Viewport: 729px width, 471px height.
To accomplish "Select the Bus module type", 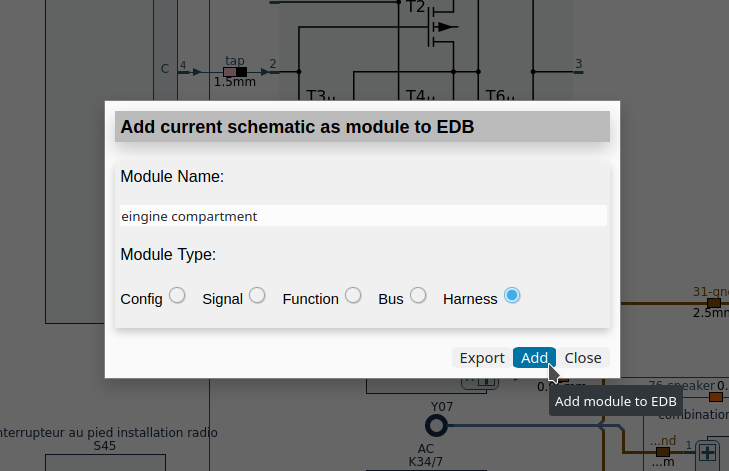I will (418, 295).
